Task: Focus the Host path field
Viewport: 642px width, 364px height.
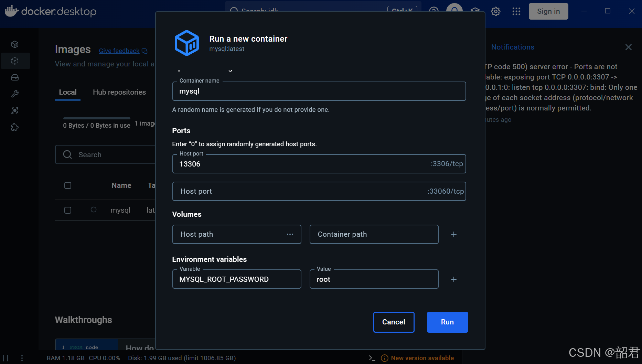Action: [237, 234]
